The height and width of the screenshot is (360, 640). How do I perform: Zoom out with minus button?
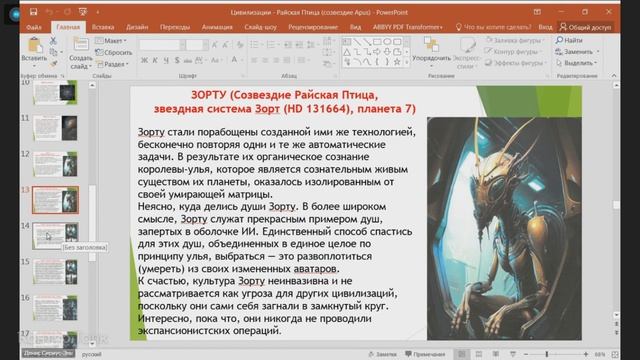click(526, 354)
